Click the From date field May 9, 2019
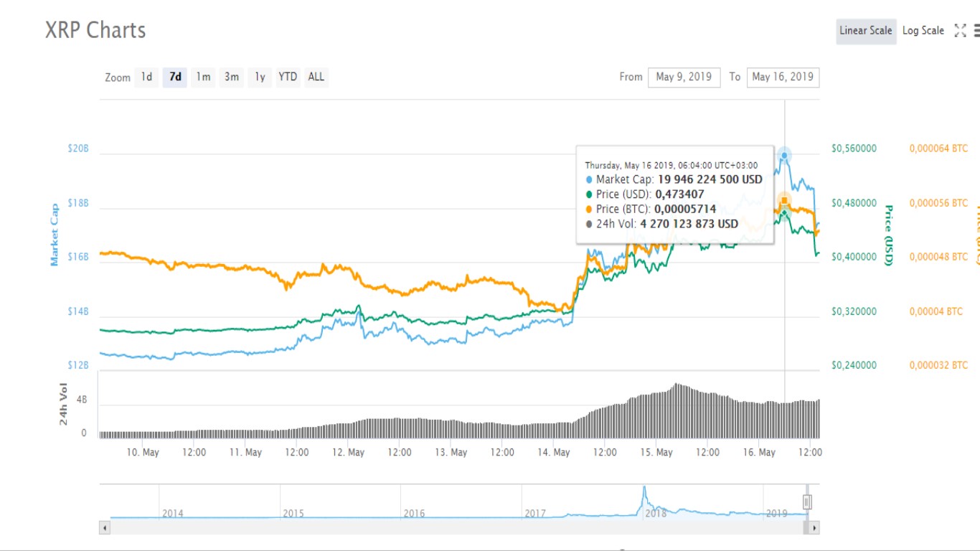Viewport: 980px width, 551px height. click(684, 77)
